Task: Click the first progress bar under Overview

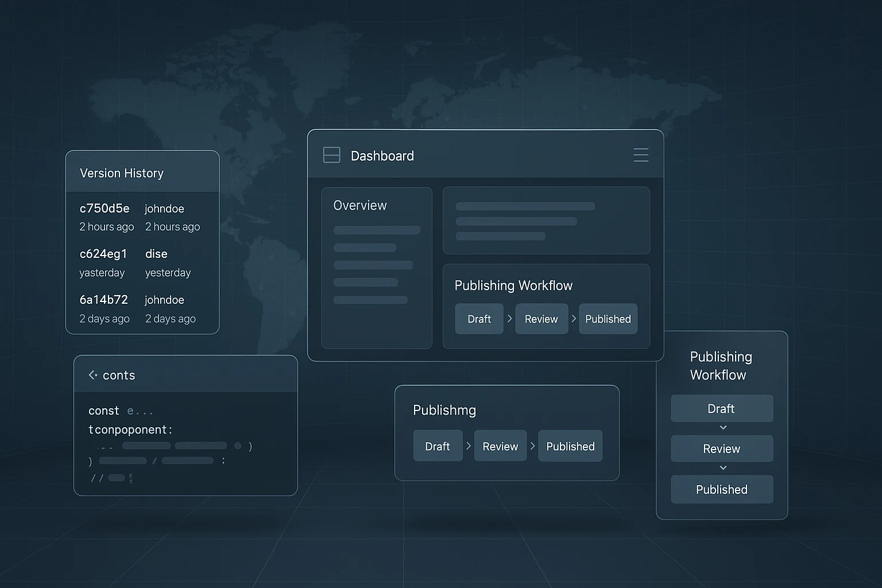Action: click(377, 230)
